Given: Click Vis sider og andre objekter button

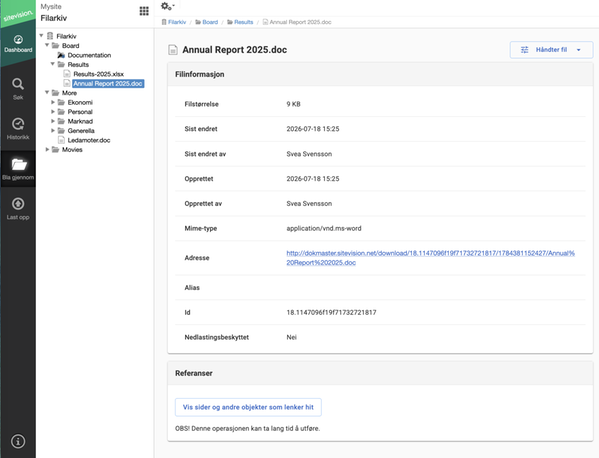Looking at the screenshot, I should 248,407.
